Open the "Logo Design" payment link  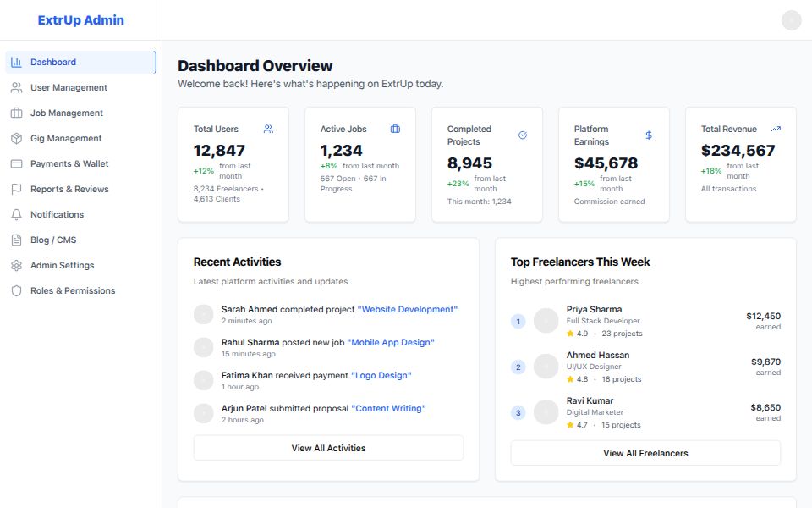pyautogui.click(x=381, y=376)
